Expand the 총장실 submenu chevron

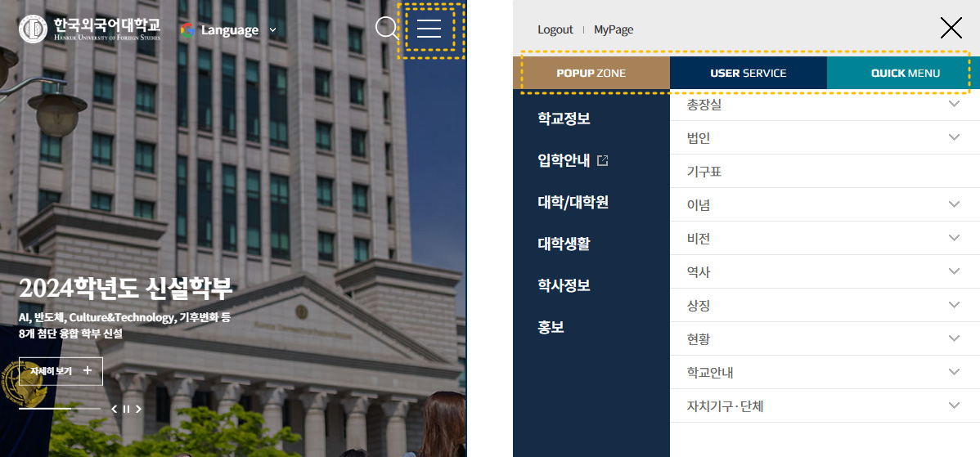click(954, 104)
